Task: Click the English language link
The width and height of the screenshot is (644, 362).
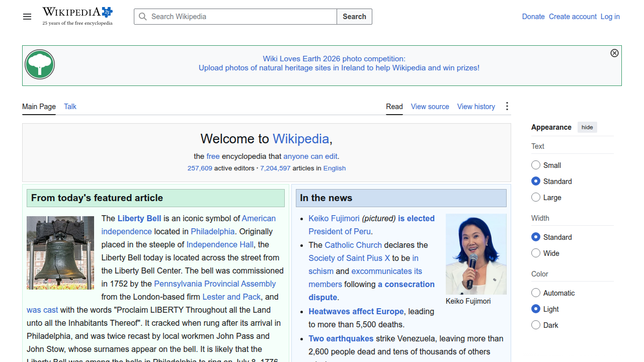Action: click(x=335, y=168)
